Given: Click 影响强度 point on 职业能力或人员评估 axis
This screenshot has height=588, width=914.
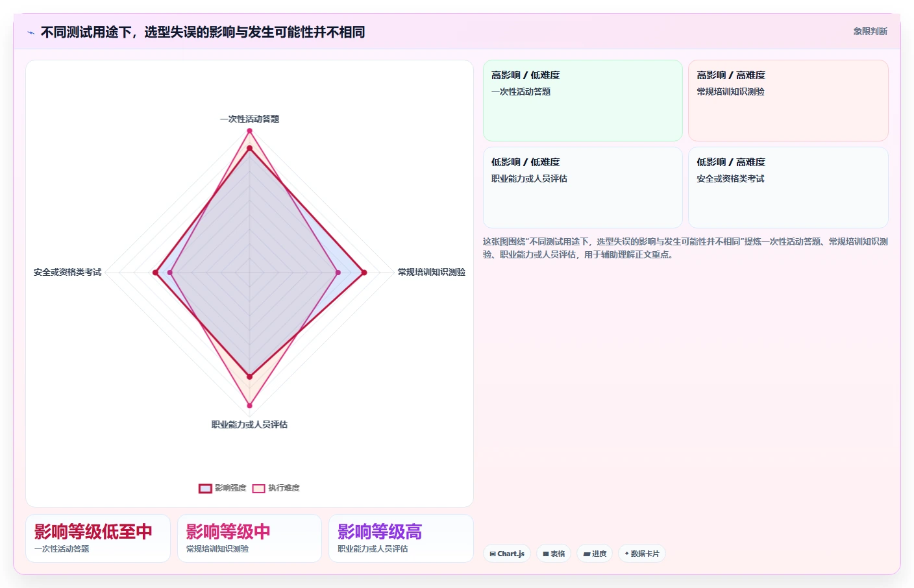Looking at the screenshot, I should point(249,376).
